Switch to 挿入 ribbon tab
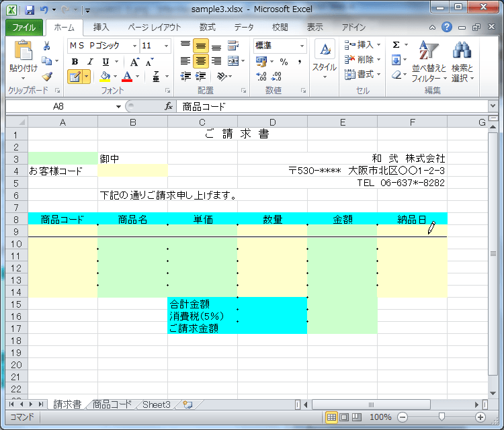Image resolution: width=504 pixels, height=430 pixels. 101,28
